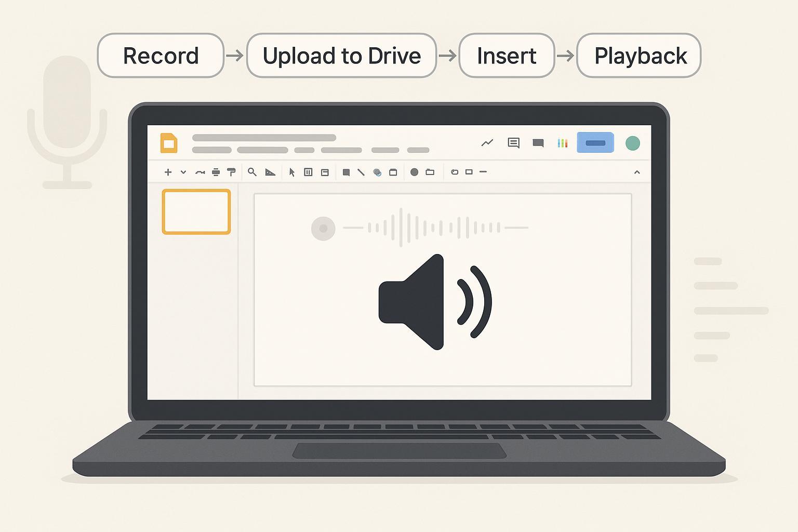798x532 pixels.
Task: Click the magnifying glass zoom icon
Action: pyautogui.click(x=252, y=172)
